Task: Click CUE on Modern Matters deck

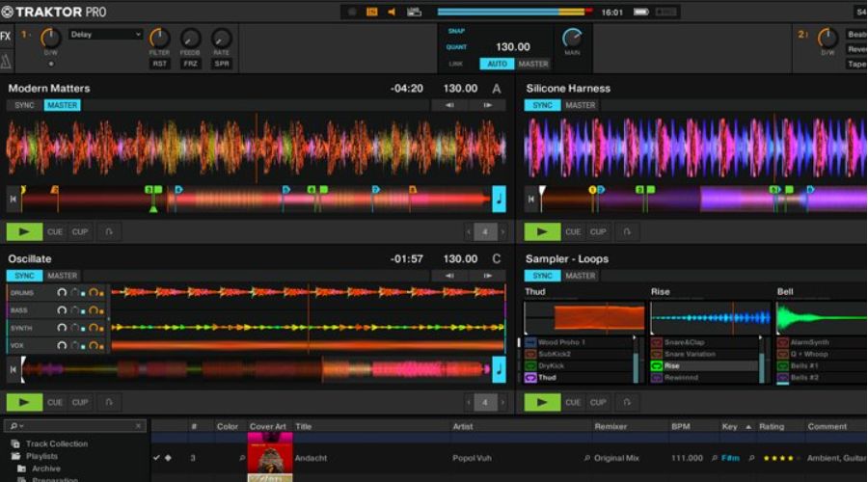Action: coord(55,232)
